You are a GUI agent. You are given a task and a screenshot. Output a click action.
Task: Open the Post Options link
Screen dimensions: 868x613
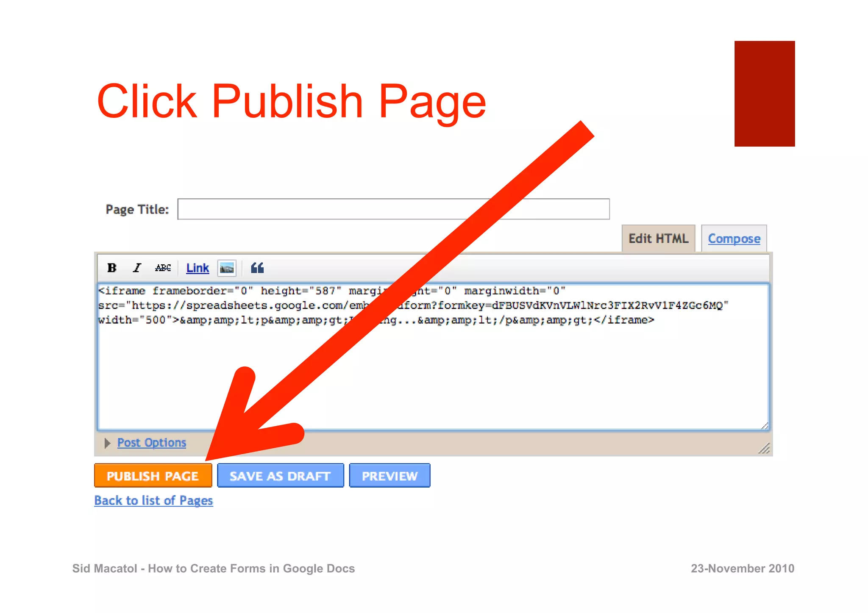[x=152, y=443]
